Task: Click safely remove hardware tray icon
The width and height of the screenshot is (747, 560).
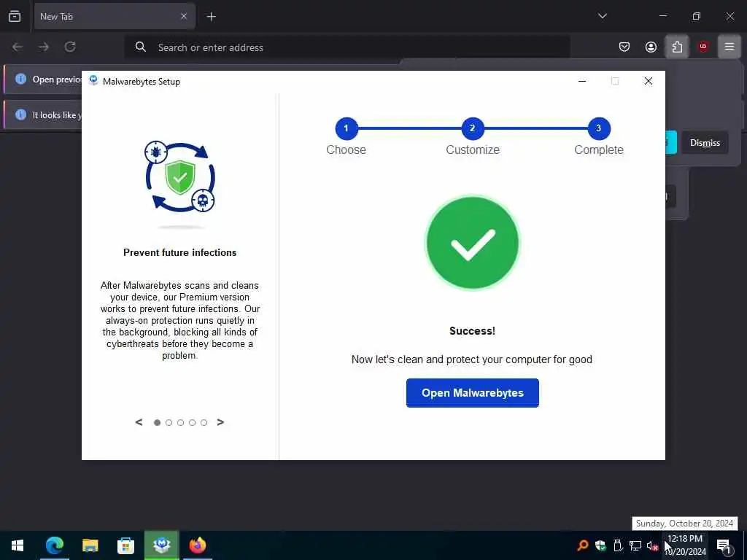Action: pos(618,545)
